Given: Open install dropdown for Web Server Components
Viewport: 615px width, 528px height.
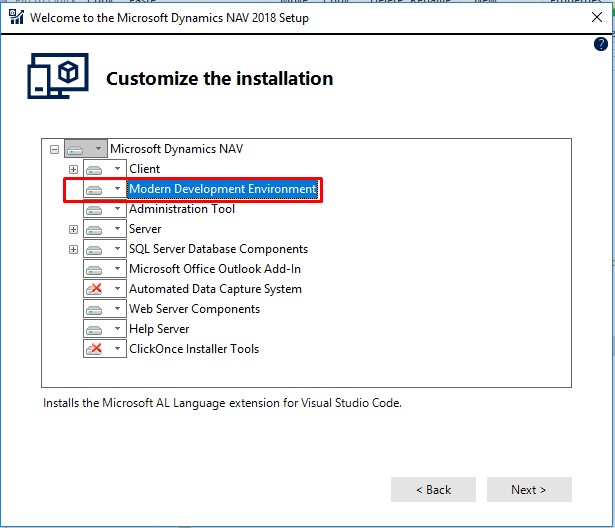Looking at the screenshot, I should [105, 309].
